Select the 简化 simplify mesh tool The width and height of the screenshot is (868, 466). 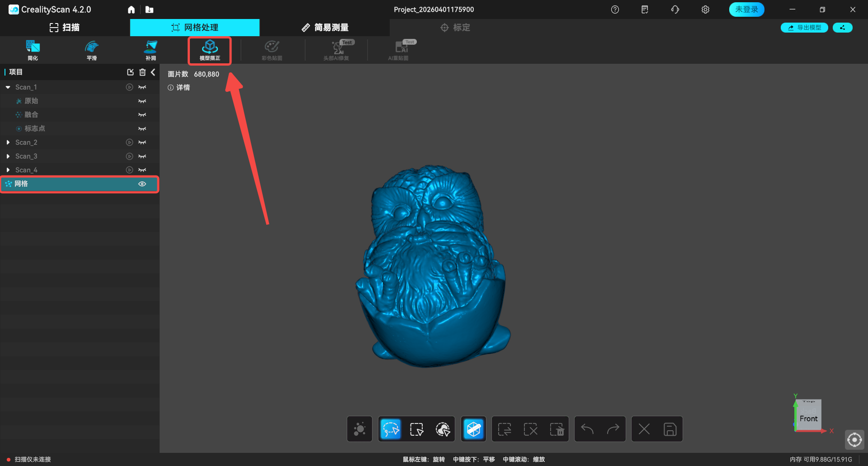click(33, 50)
